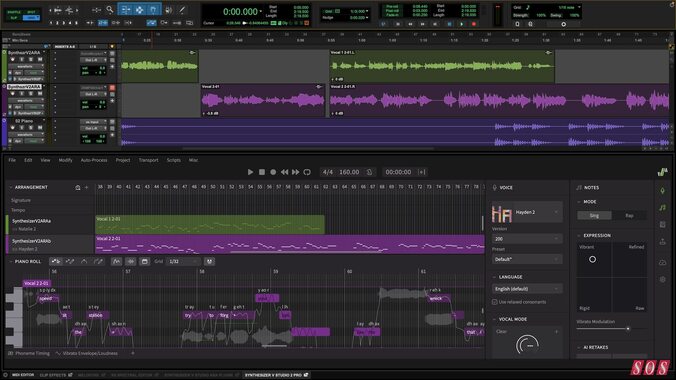
Task: Click the home icon in Arrangement header
Action: point(78,187)
